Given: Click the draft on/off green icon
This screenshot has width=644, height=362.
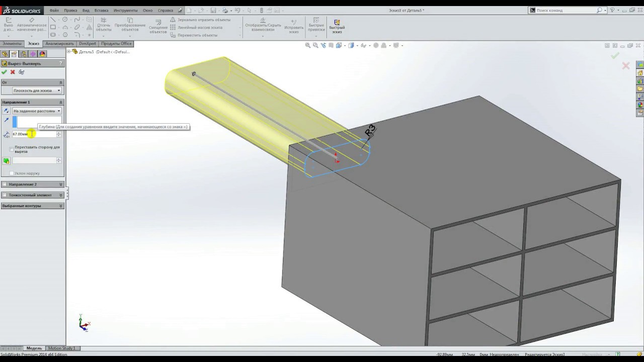Looking at the screenshot, I should coord(6,161).
